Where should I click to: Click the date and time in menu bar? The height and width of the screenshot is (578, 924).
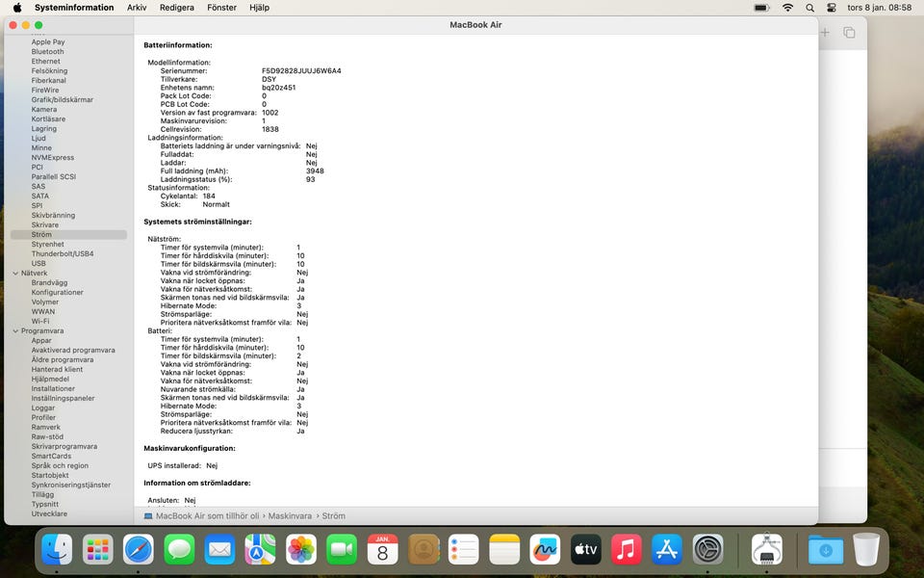pos(879,8)
